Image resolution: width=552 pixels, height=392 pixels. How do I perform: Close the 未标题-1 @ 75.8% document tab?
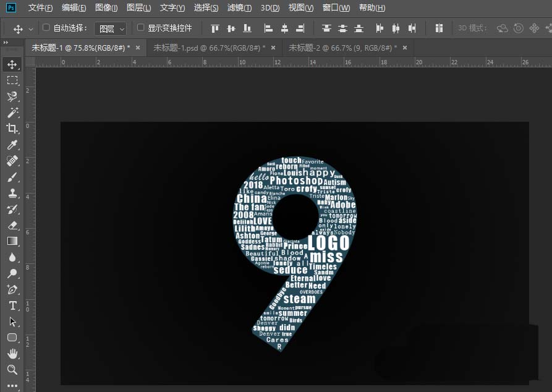[138, 48]
